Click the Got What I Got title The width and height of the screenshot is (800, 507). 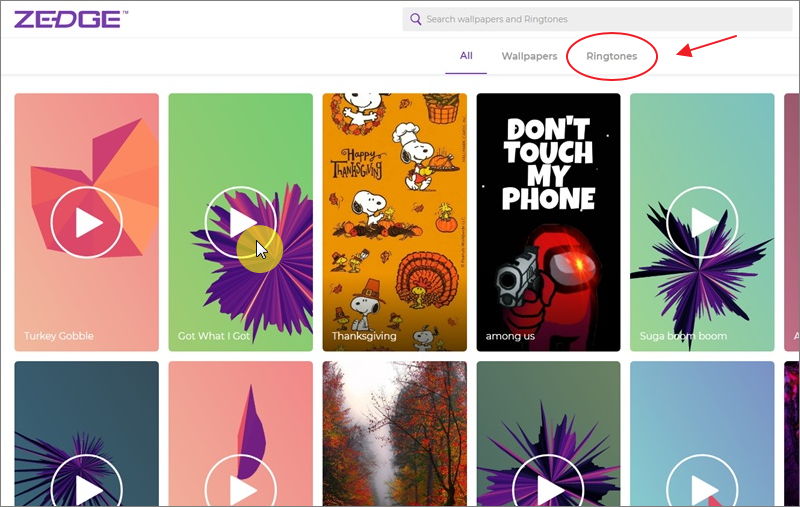(x=214, y=336)
